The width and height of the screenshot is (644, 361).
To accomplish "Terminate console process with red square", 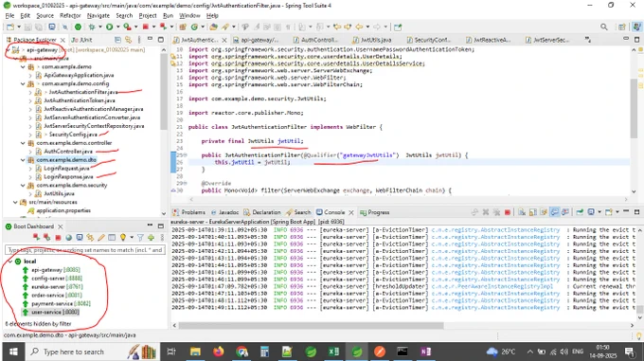I will point(508,212).
